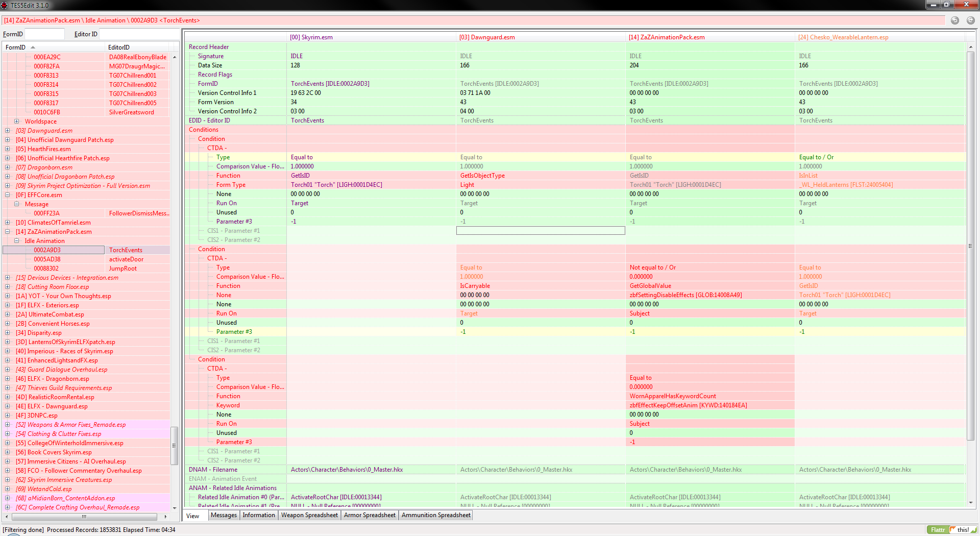This screenshot has height=536, width=980.
Task: Switch to the Messages tab
Action: pyautogui.click(x=224, y=515)
